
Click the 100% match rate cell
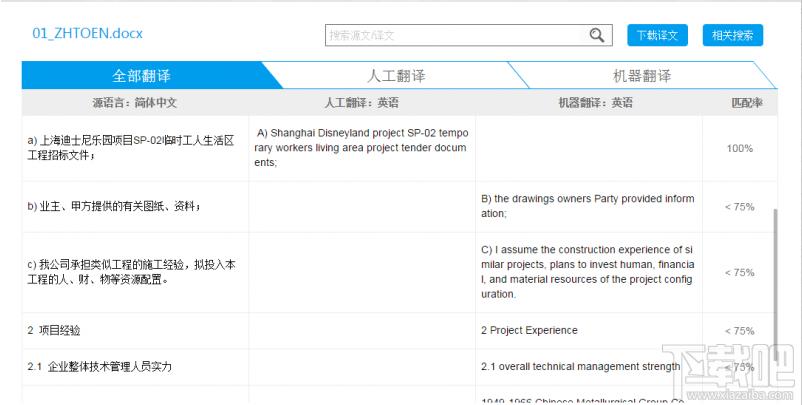coord(740,148)
